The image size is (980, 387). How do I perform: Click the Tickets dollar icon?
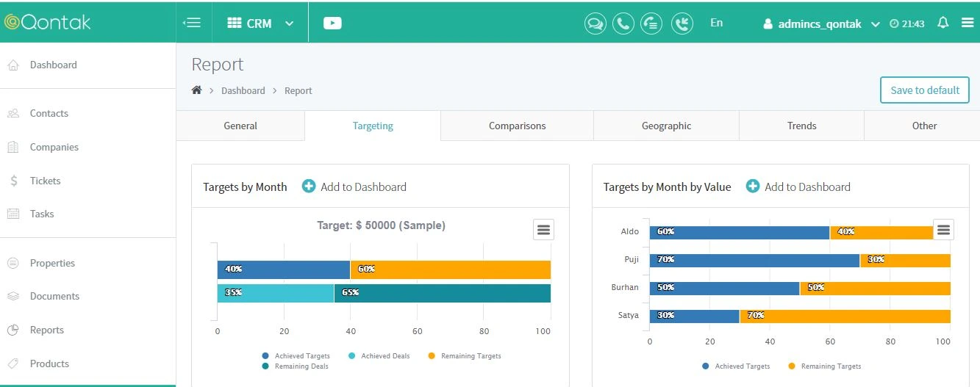13,181
